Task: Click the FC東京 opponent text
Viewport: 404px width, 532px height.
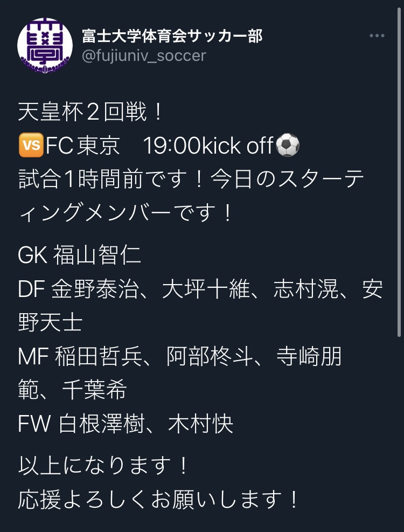Action: click(83, 146)
